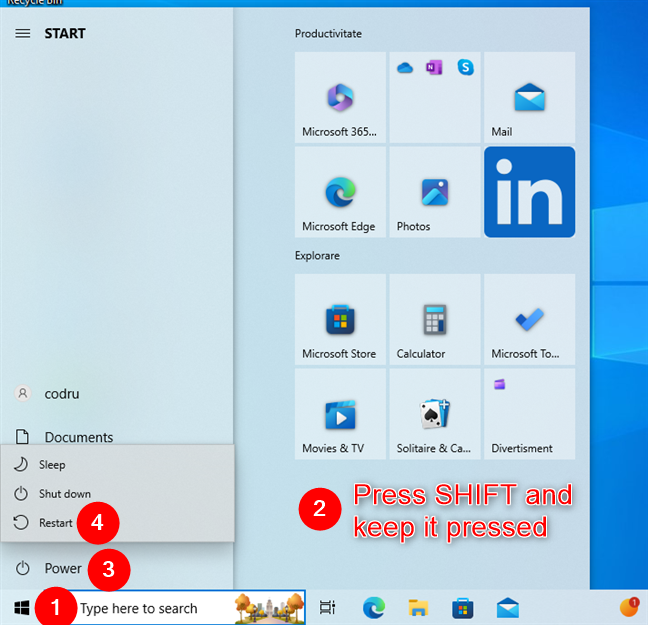Open the Microsoft 365 tile
Viewport: 648px width, 625px height.
(340, 98)
